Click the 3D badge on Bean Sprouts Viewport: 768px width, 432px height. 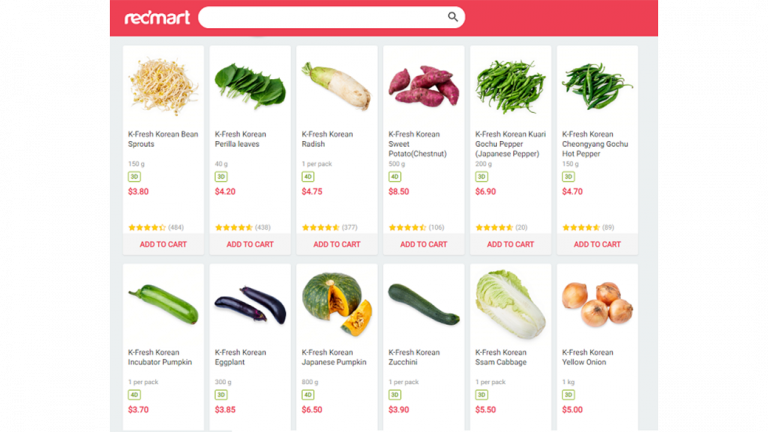point(134,177)
